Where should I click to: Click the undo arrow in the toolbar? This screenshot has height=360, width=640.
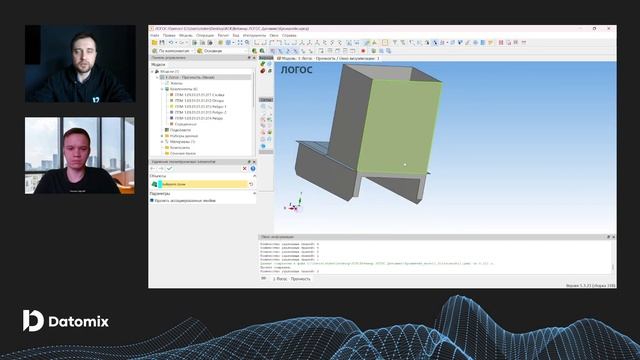[171, 42]
